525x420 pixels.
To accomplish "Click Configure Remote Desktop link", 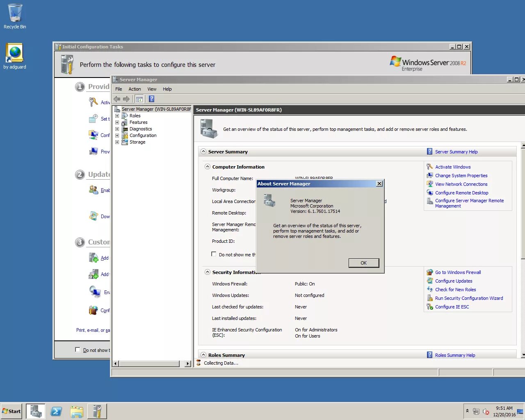I will [x=461, y=193].
